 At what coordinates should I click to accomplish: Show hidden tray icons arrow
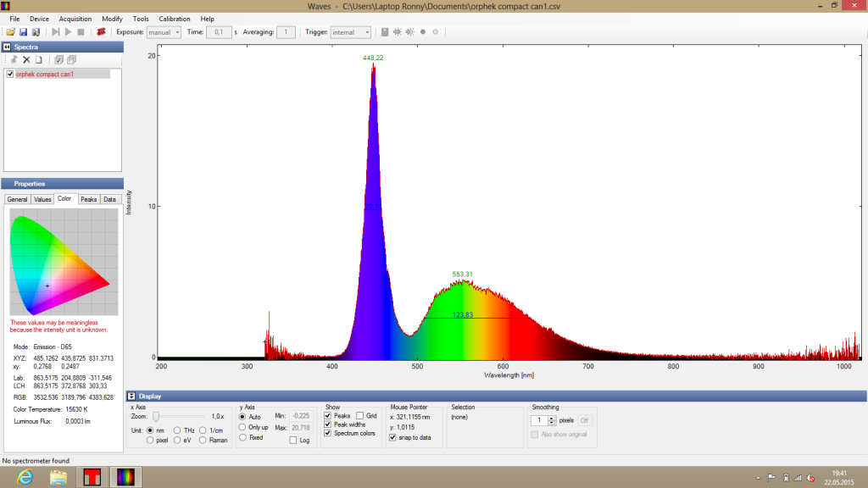click(x=758, y=478)
